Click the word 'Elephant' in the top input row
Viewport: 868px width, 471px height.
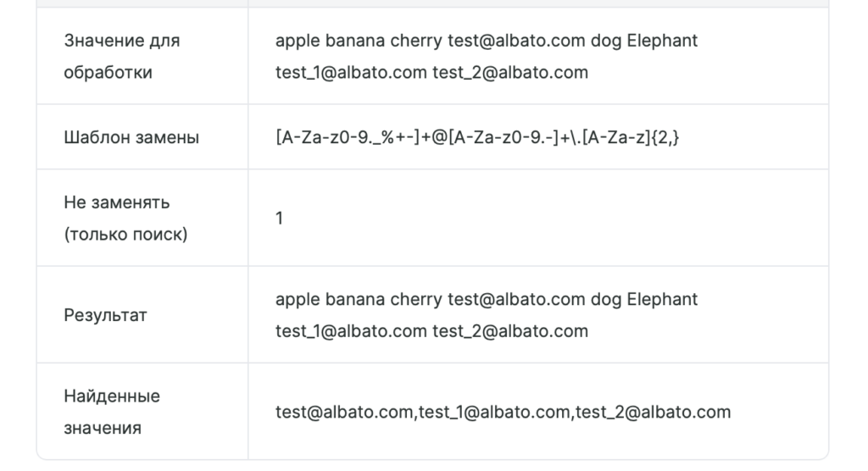pos(662,41)
